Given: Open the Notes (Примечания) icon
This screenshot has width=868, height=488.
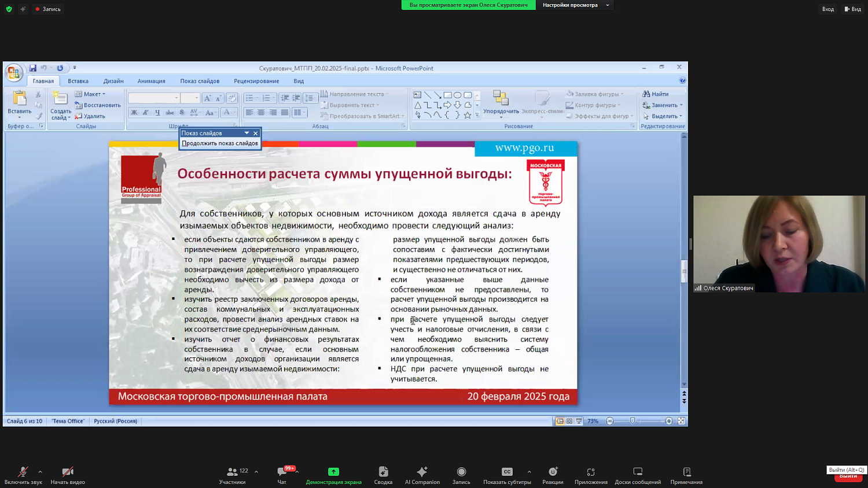Looking at the screenshot, I should tap(686, 472).
